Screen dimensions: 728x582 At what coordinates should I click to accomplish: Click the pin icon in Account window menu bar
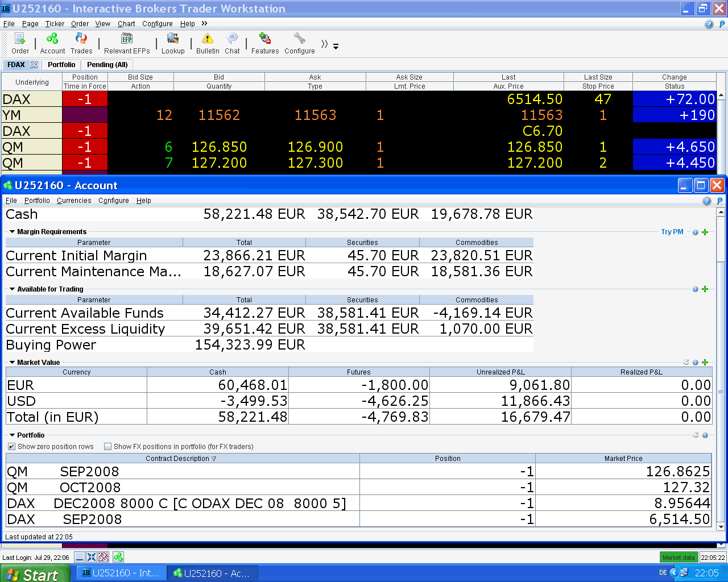720,201
